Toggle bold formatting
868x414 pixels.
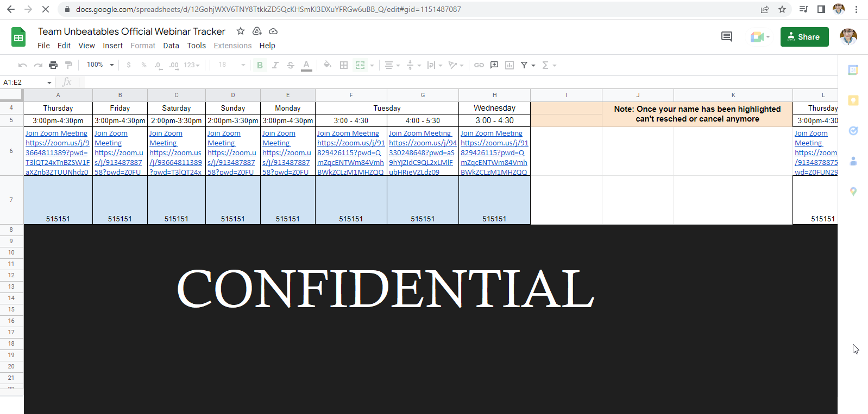(x=260, y=65)
